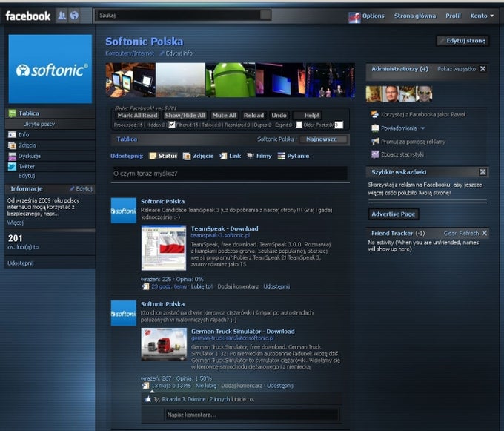Screen dimensions: 504x431
Task: Click the Zdjęcia sidebar icon
Action: coord(12,145)
